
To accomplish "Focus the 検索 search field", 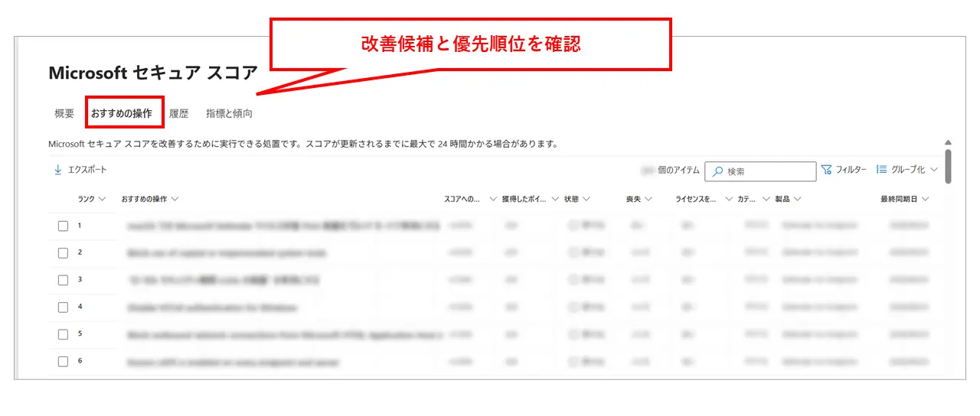I will (760, 171).
